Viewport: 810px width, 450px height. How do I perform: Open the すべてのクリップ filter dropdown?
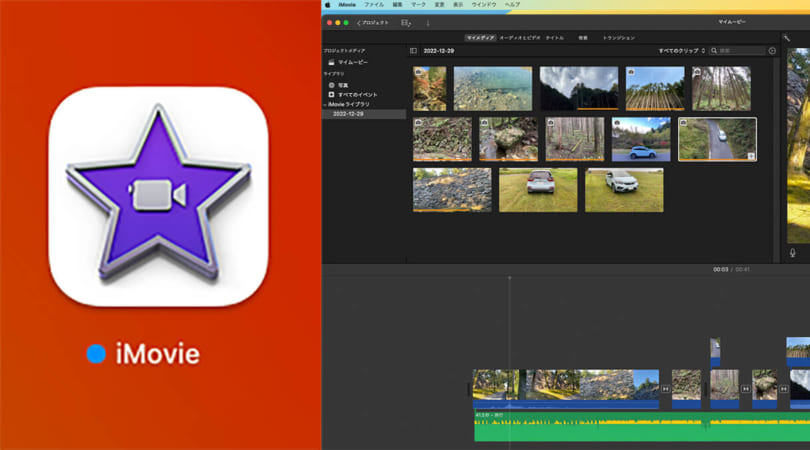point(681,51)
